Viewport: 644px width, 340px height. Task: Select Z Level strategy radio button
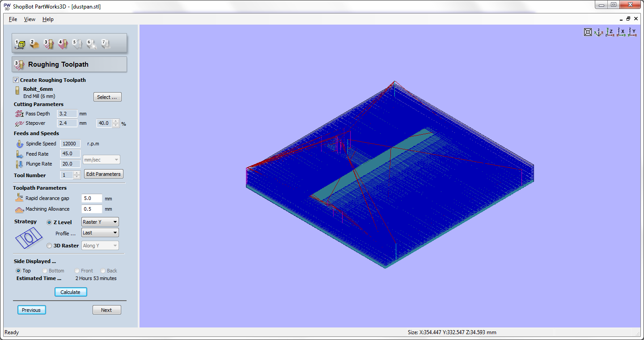(x=49, y=222)
